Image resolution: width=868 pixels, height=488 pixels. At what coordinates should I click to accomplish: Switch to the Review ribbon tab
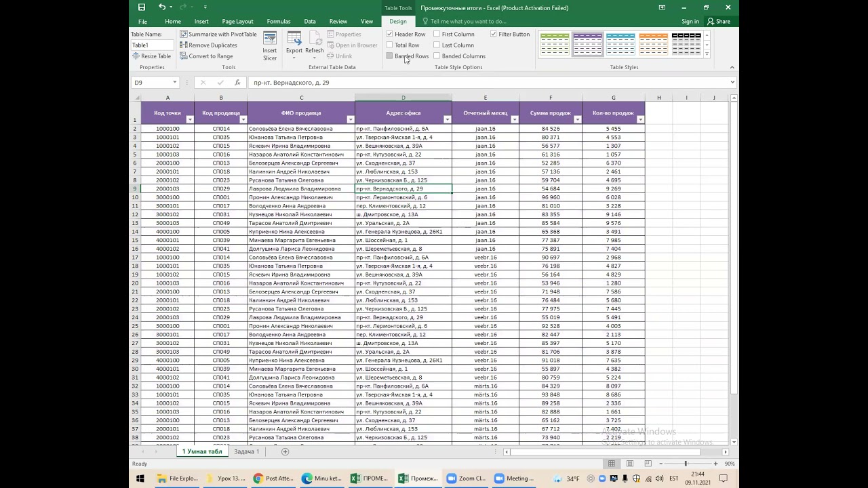338,22
